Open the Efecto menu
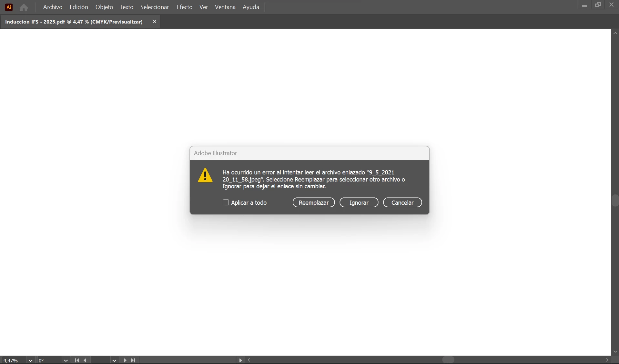This screenshot has width=619, height=364. pyautogui.click(x=185, y=7)
